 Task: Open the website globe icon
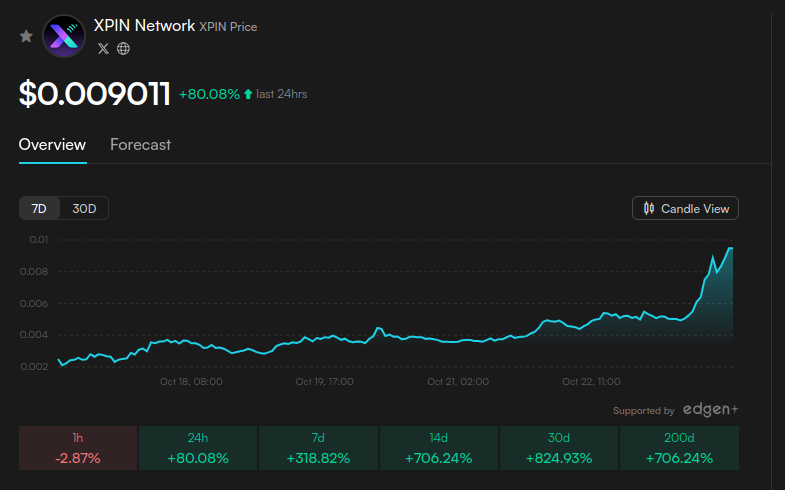[123, 49]
